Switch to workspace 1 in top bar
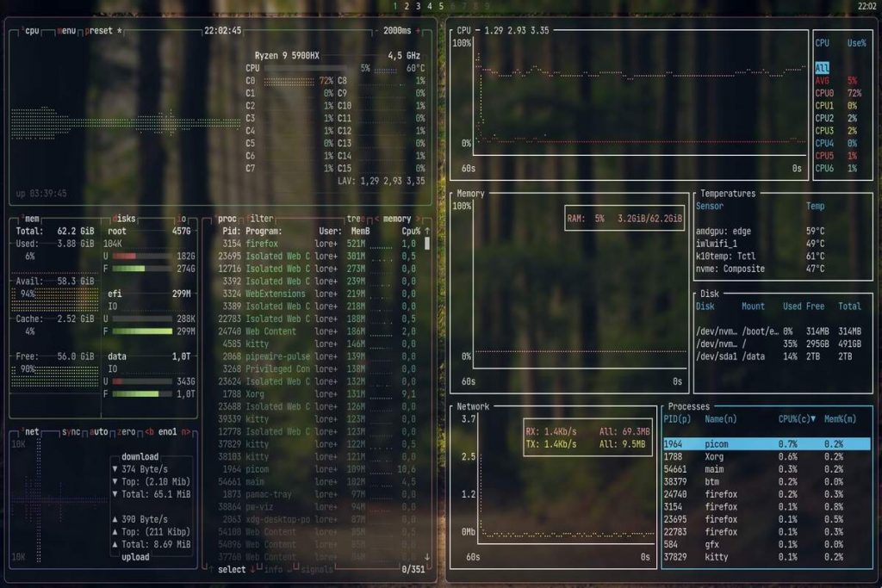 (395, 6)
